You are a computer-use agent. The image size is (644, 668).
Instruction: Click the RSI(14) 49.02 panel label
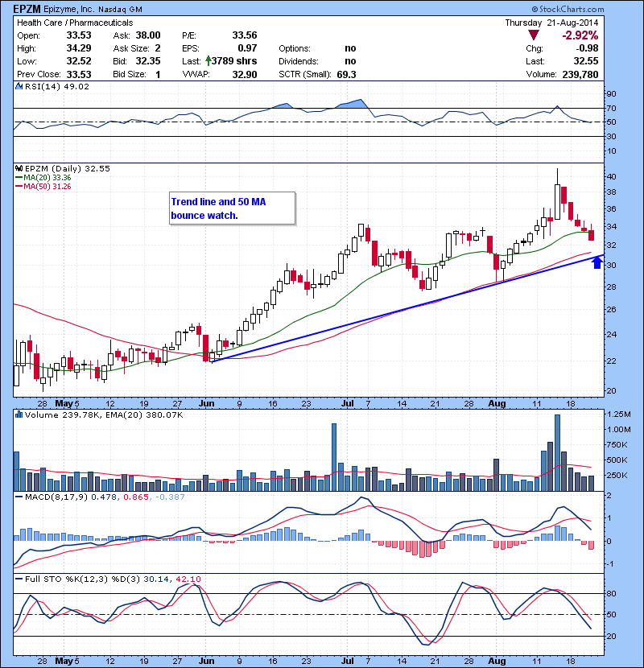pyautogui.click(x=57, y=86)
